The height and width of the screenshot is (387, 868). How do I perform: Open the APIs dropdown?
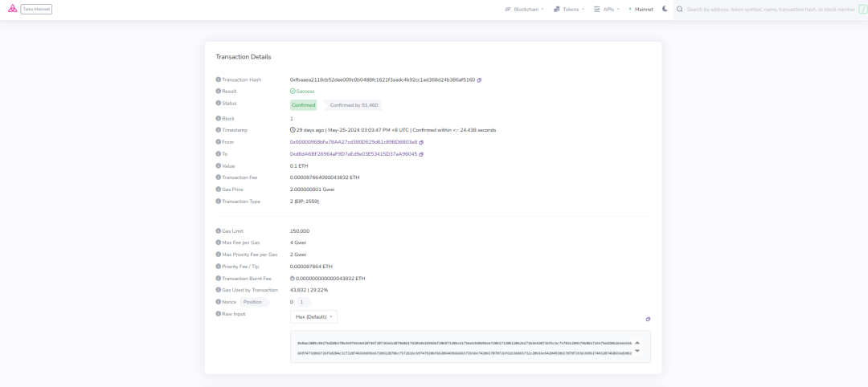[607, 9]
